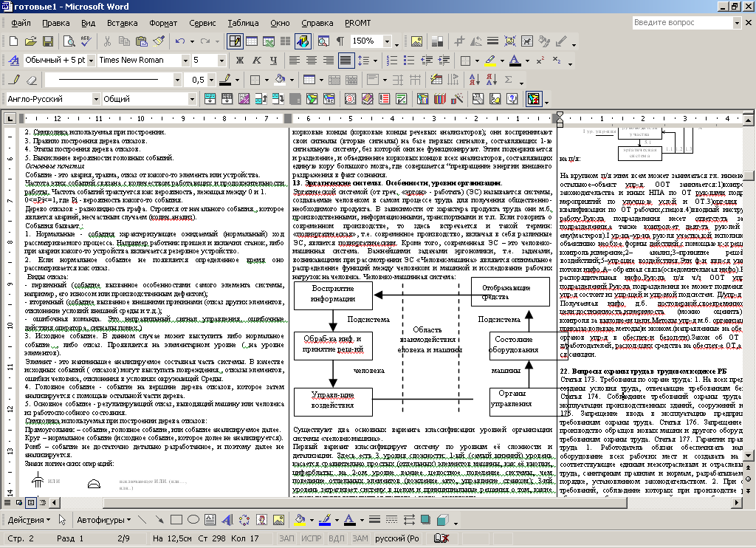
Task: Center the paragraph text
Action: pos(312,61)
